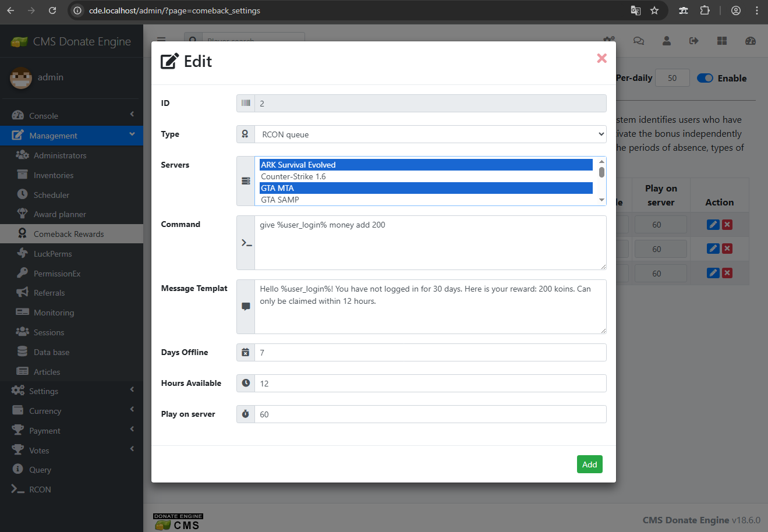Image resolution: width=768 pixels, height=532 pixels.
Task: Open the Award planner menu item
Action: 59,214
